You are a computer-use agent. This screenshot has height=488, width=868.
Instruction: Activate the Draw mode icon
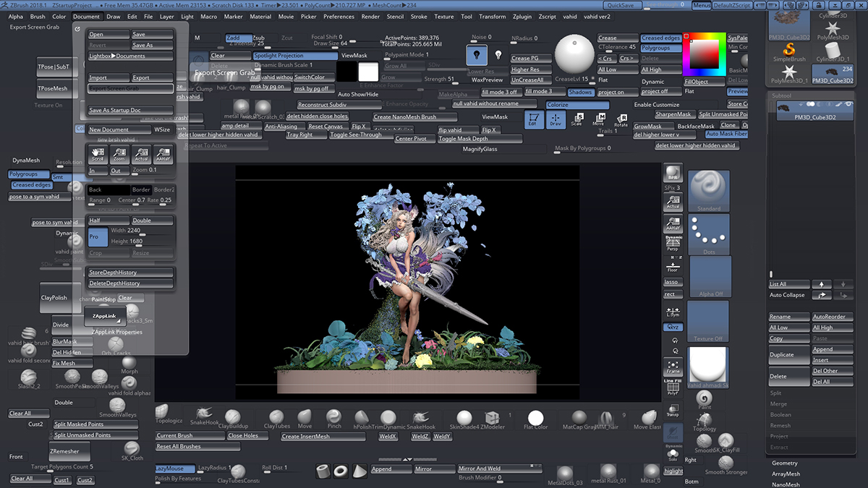[555, 120]
